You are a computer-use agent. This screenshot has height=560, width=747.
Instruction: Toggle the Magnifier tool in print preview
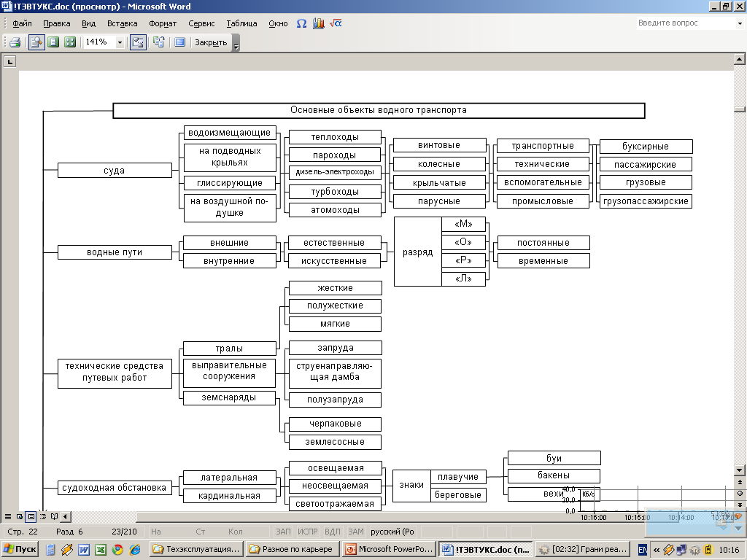(36, 42)
